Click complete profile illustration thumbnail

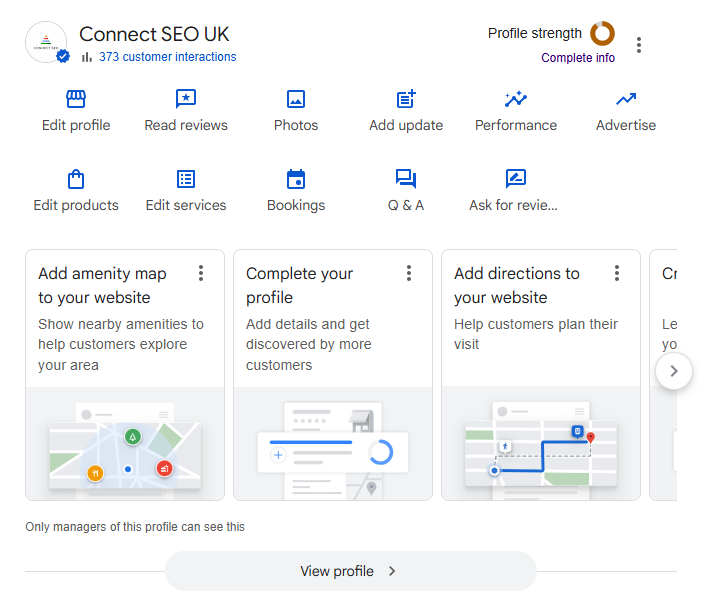(x=333, y=444)
